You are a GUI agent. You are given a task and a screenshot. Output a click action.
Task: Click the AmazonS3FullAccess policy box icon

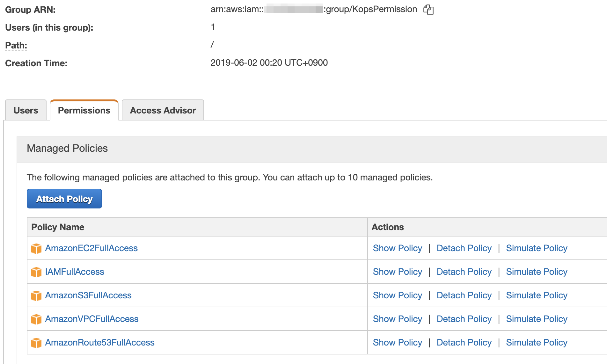36,295
